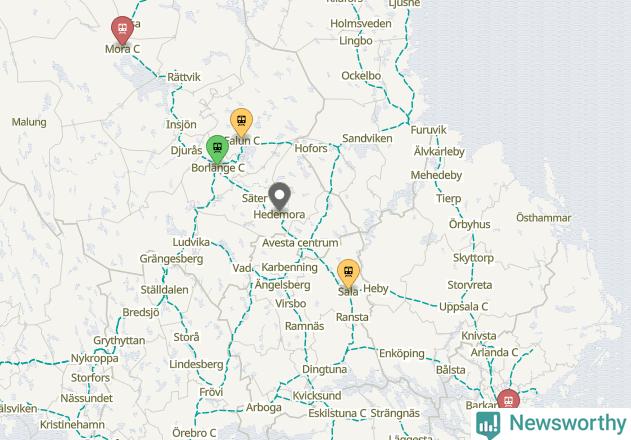Click the Ludvika station label
Viewport: 631px width, 440px height.
coord(191,242)
